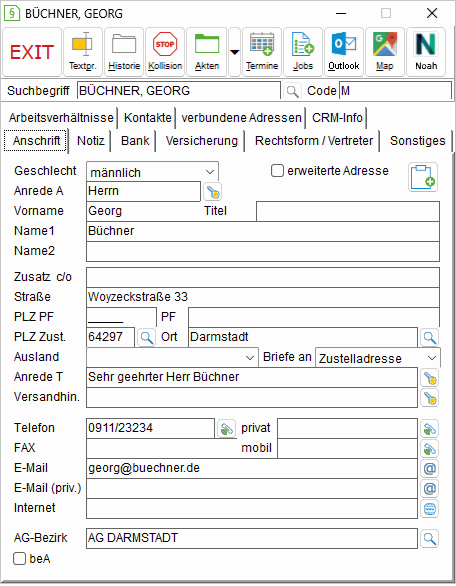Screen dimensions: 456x586
Task: Toggle the beA checkbox
Action: point(19,559)
